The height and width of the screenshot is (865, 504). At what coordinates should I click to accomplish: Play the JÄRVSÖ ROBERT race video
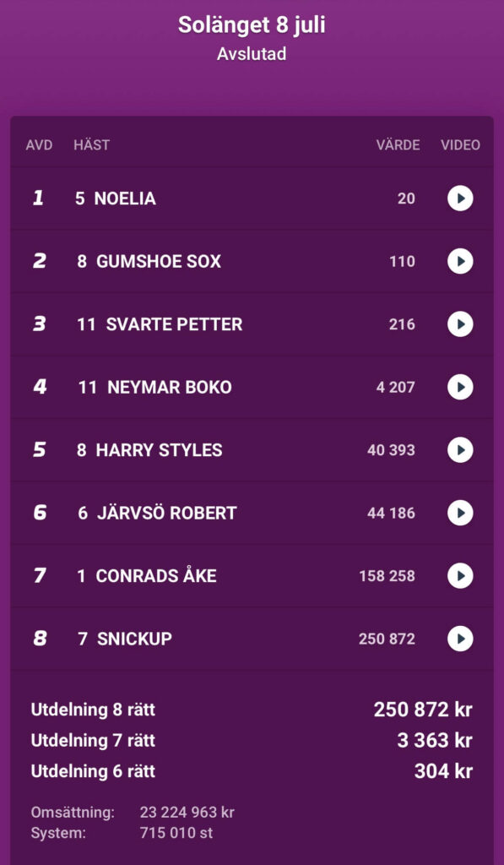click(460, 513)
